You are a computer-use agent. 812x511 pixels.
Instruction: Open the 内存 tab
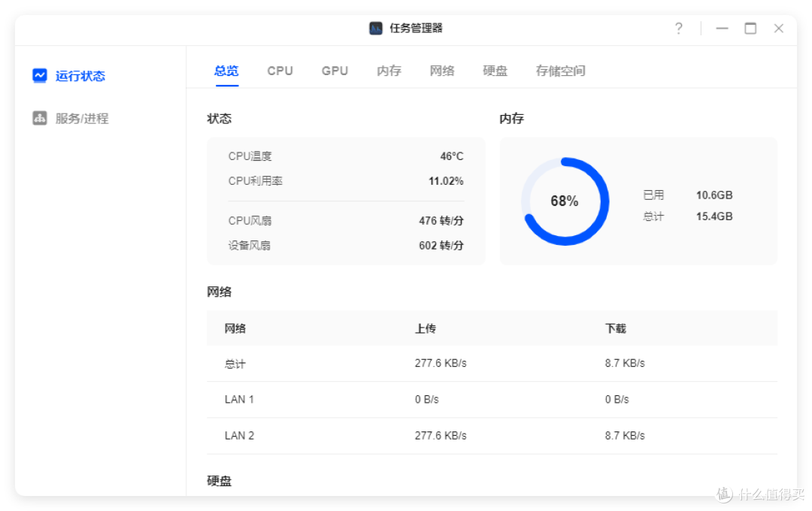click(x=389, y=71)
